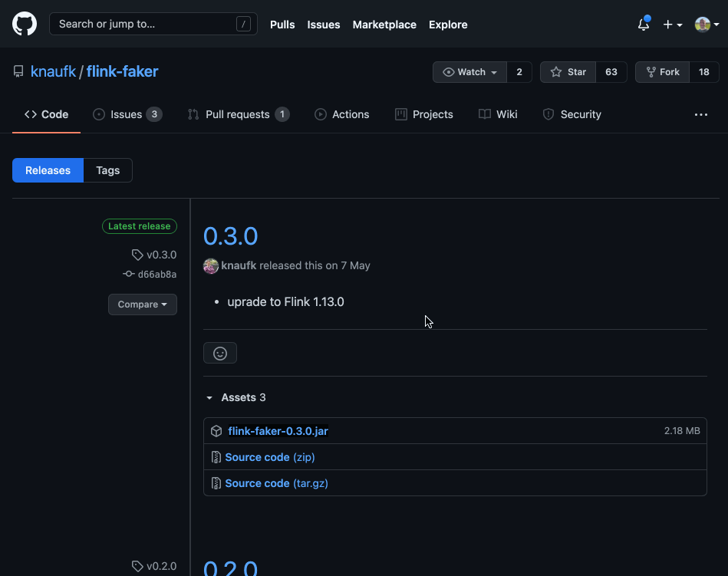This screenshot has width=728, height=576.
Task: Fork the flink-faker repository
Action: tap(662, 72)
